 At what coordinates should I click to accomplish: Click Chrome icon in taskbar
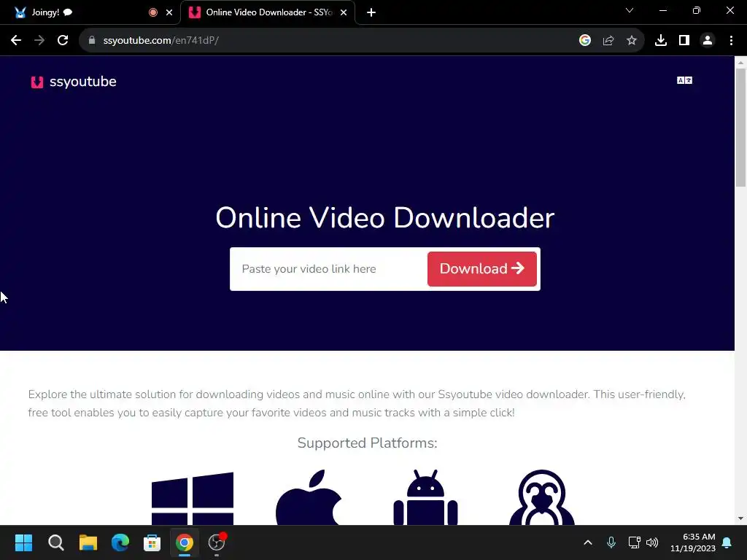[x=185, y=542]
